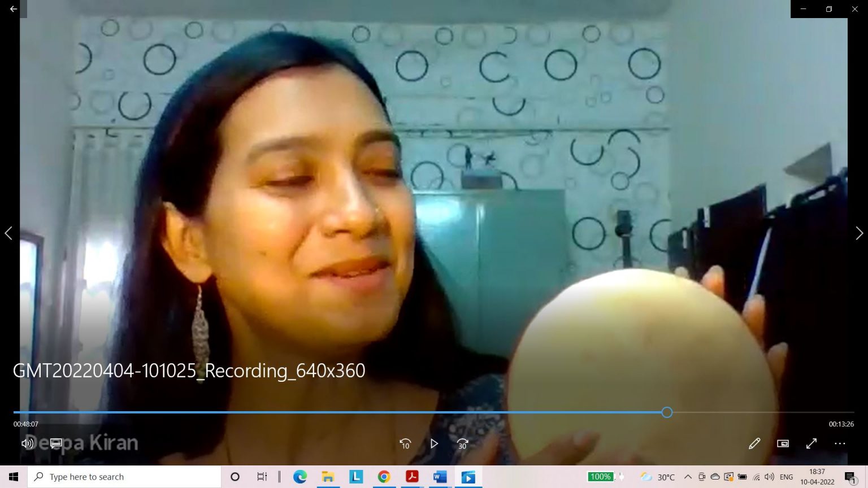Go to the next media file
Viewport: 868px width, 488px height.
pos(859,233)
